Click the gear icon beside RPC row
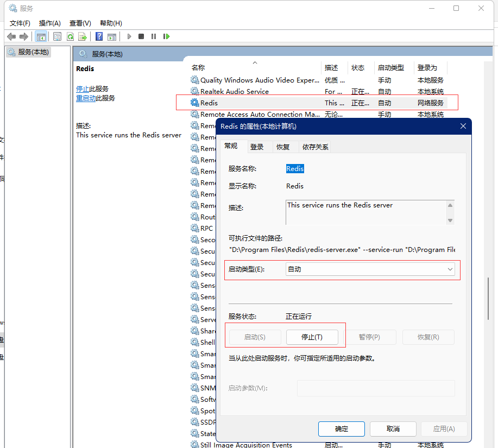The height and width of the screenshot is (448, 498). tap(194, 228)
